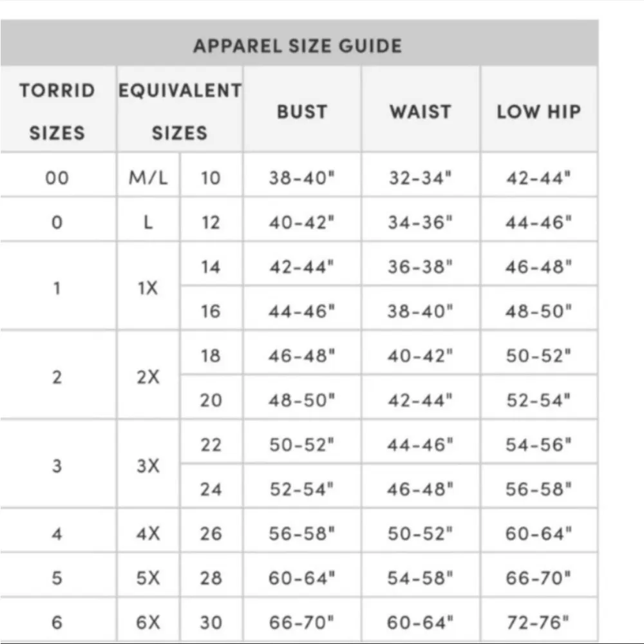Select the 1X equivalent size cell

click(x=148, y=288)
